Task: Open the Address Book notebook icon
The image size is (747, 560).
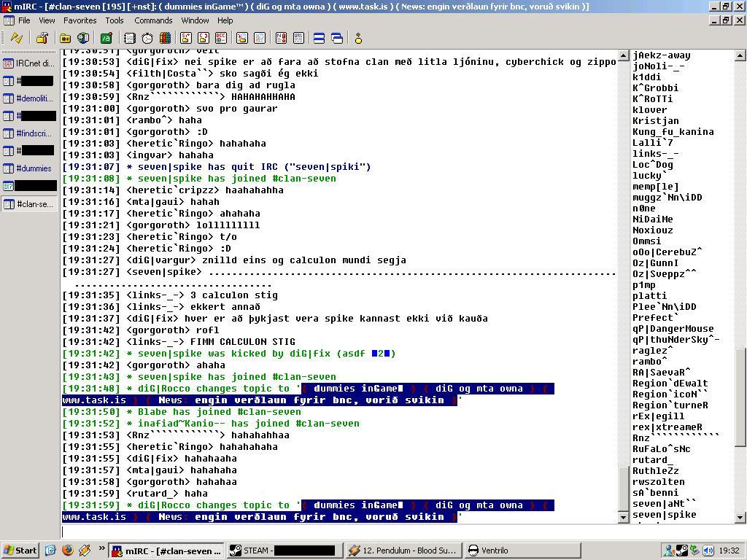Action: [x=129, y=38]
